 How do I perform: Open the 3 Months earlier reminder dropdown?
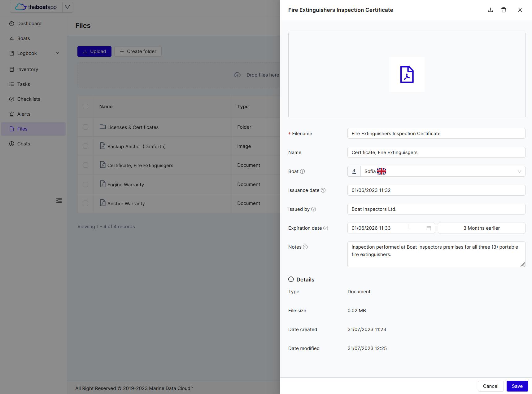pyautogui.click(x=481, y=228)
